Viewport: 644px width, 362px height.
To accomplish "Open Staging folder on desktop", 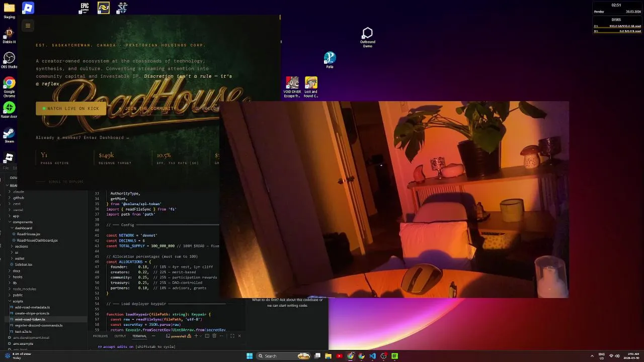I will tap(9, 11).
